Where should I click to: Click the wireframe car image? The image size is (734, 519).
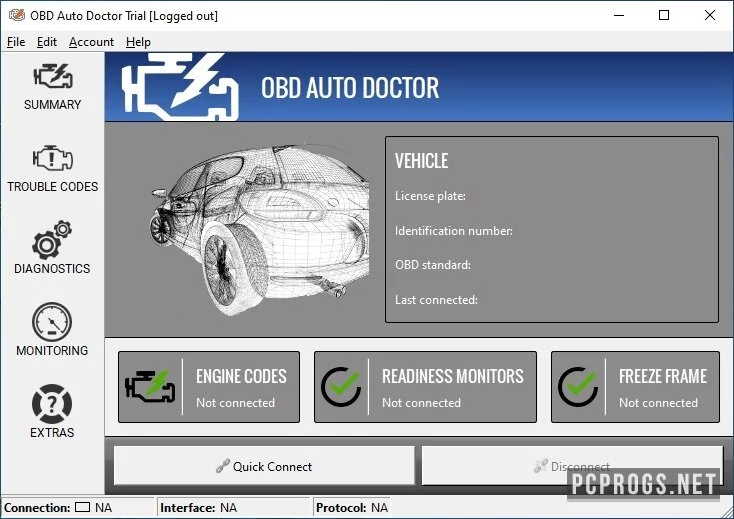coord(260,229)
